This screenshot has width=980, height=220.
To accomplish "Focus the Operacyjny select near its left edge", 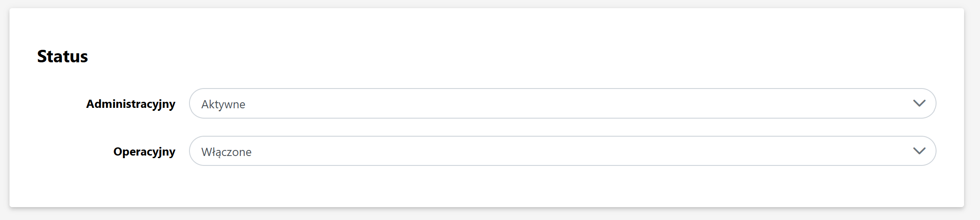I will pyautogui.click(x=196, y=151).
